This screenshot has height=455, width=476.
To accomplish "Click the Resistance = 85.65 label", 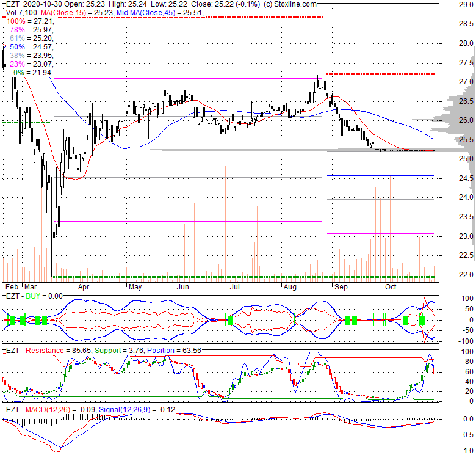I will click(59, 351).
